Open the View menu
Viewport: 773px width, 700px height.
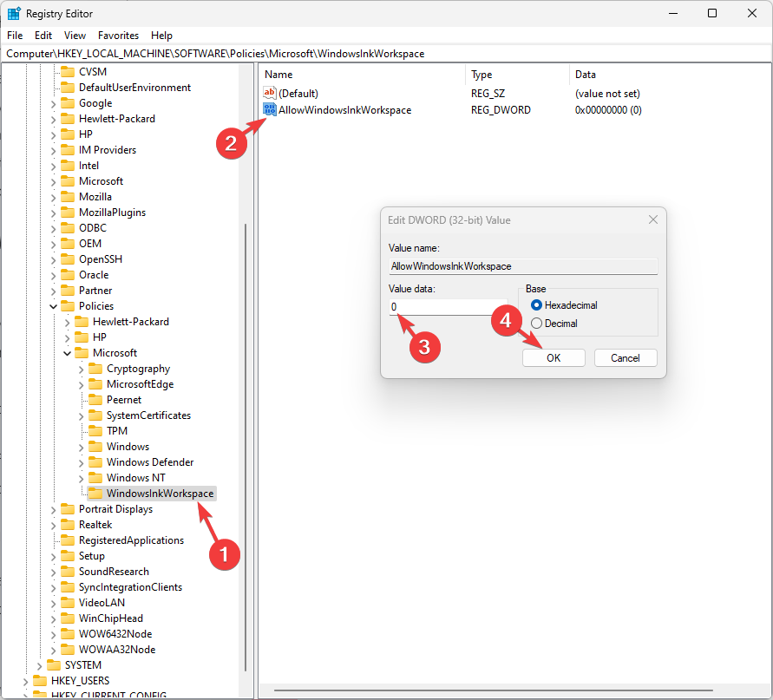pos(75,36)
